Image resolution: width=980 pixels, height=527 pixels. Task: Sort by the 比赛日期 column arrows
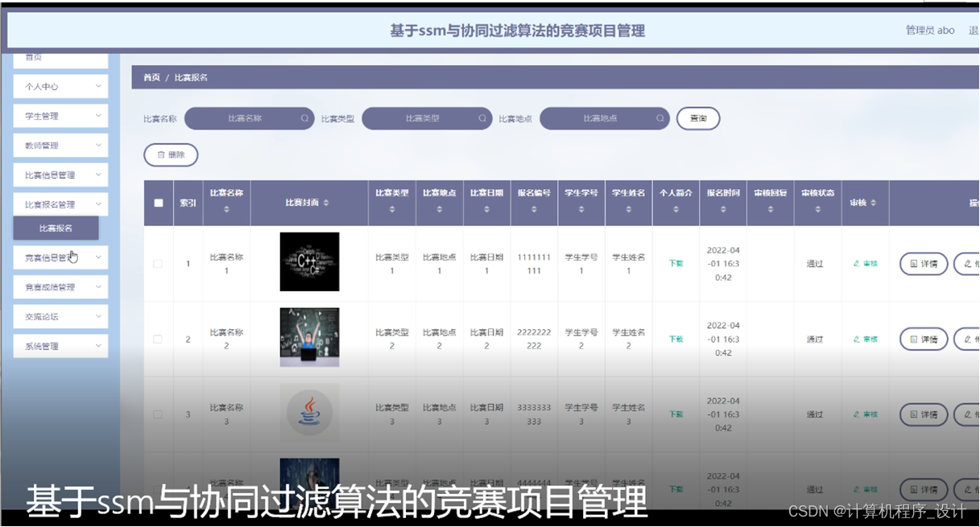(486, 209)
